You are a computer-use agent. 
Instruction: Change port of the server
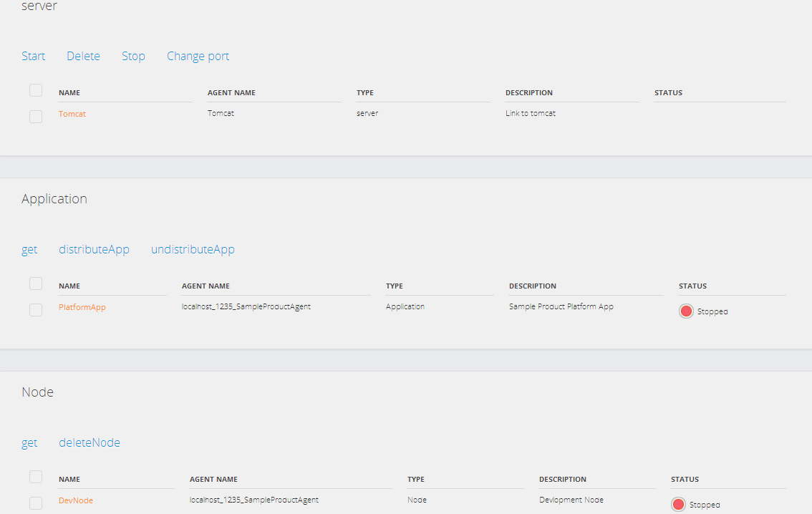pos(198,56)
